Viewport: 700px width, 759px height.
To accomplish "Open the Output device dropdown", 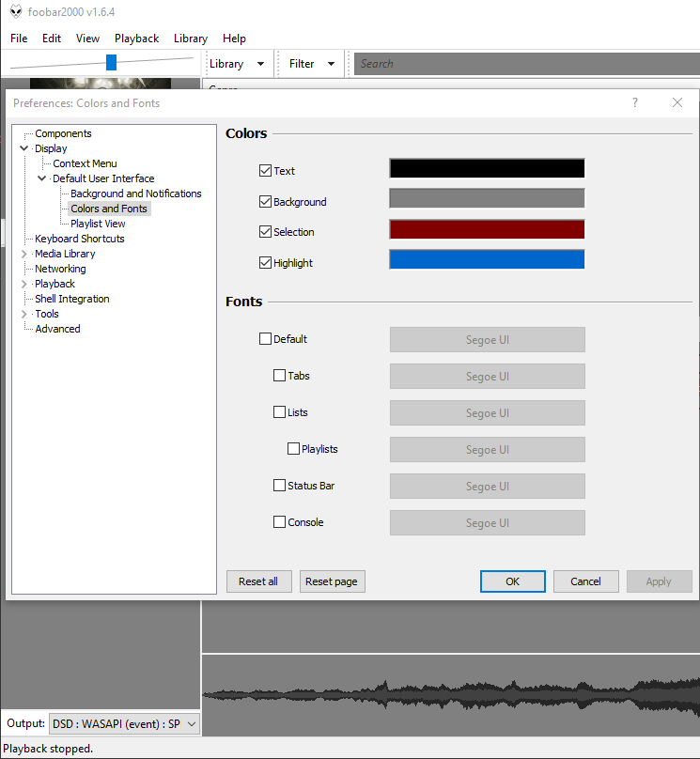I will [124, 723].
